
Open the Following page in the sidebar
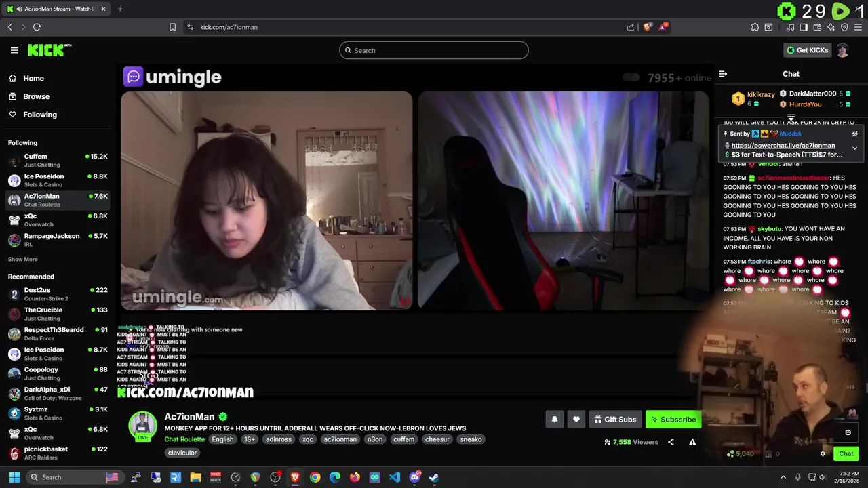pos(40,115)
